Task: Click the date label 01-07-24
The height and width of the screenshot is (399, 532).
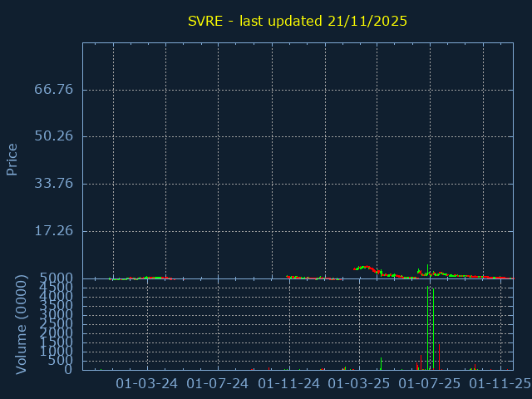Action: [x=218, y=384]
